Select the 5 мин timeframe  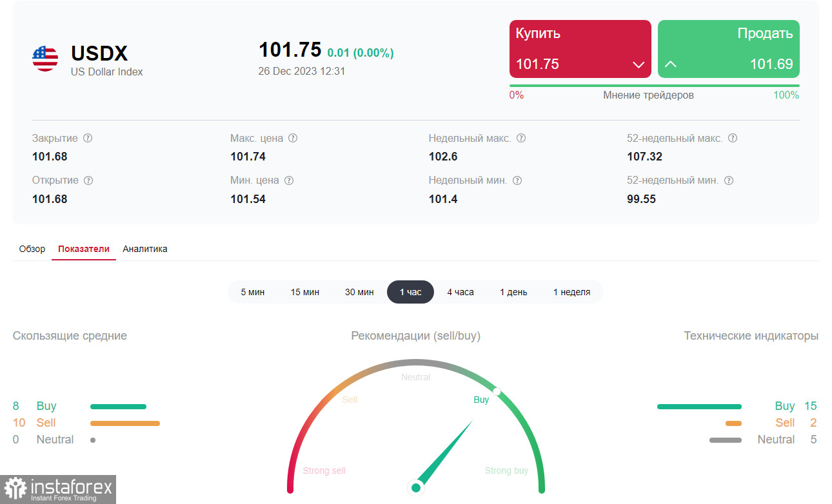[x=253, y=292]
